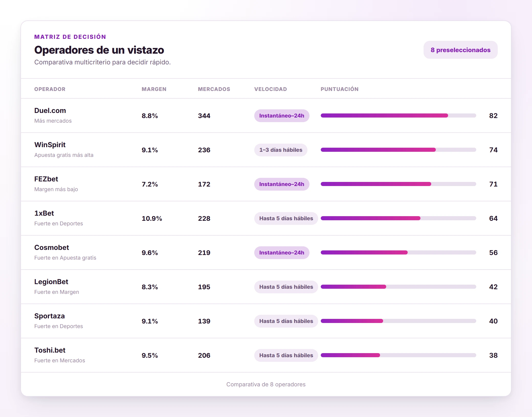Image resolution: width=532 pixels, height=417 pixels.
Task: Click the '8 preseleccionados' badge
Action: [460, 50]
